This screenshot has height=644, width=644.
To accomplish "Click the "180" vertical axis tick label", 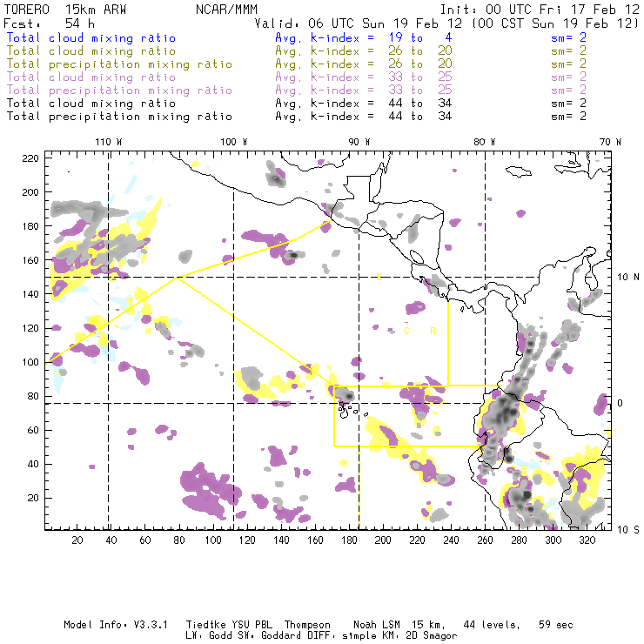I will [30, 226].
